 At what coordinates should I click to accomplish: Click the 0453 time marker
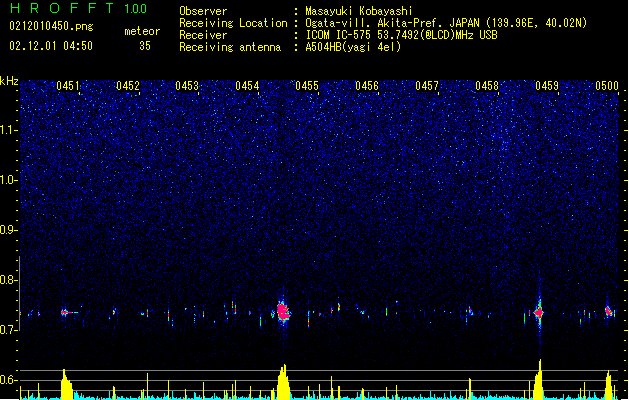[x=187, y=85]
